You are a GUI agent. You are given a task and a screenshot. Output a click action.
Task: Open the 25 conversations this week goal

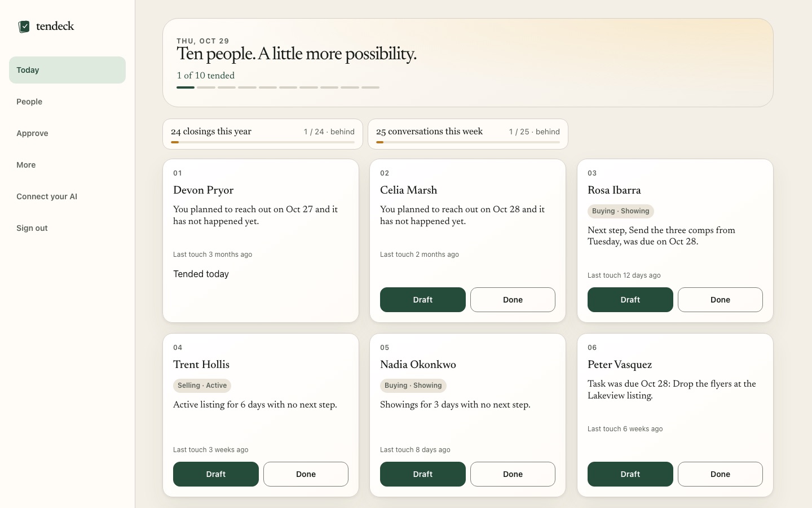point(468,134)
